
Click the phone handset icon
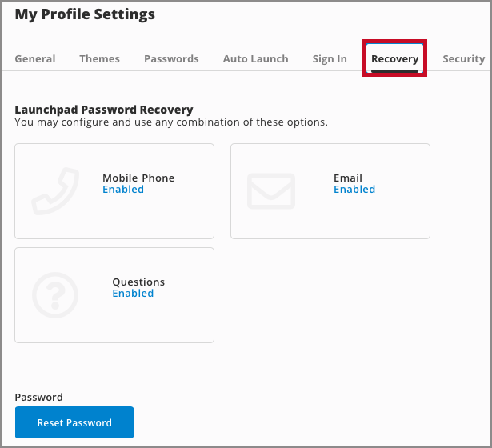(x=55, y=191)
